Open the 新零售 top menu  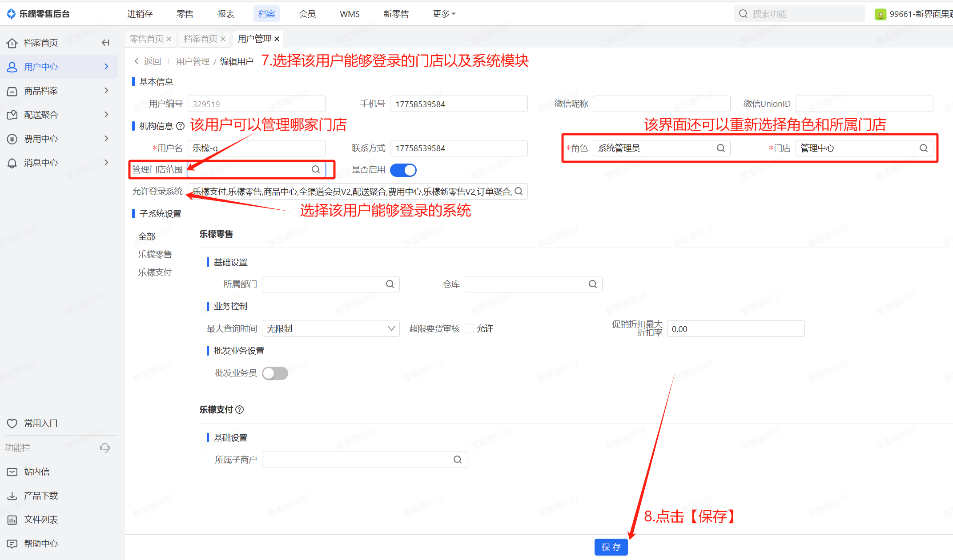coord(396,14)
